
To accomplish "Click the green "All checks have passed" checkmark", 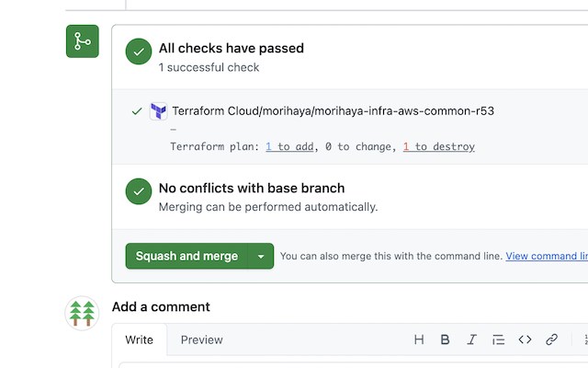I will tap(139, 52).
